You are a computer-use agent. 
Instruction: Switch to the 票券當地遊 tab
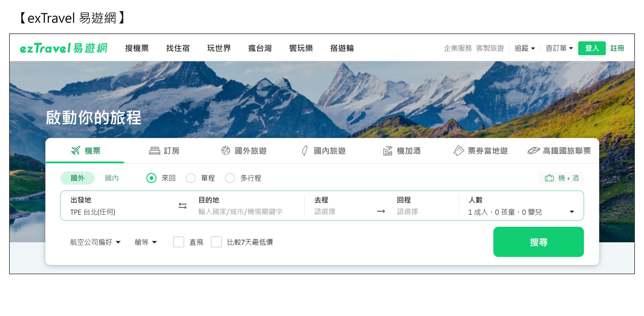480,151
